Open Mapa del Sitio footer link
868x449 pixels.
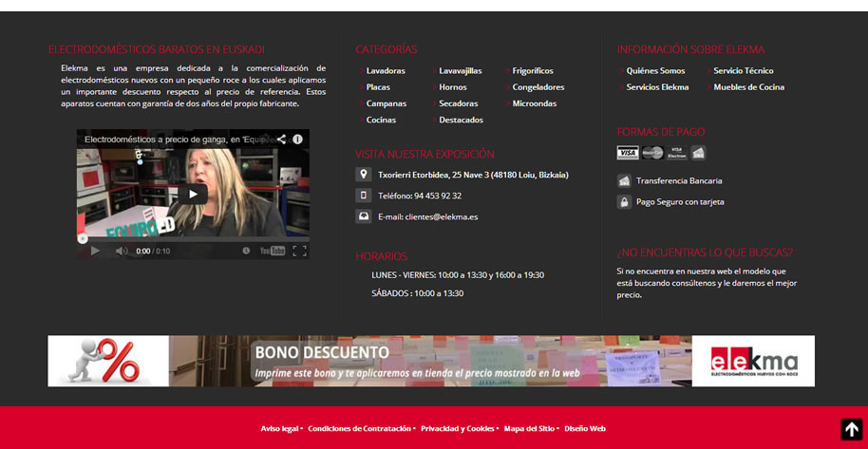[x=530, y=428]
